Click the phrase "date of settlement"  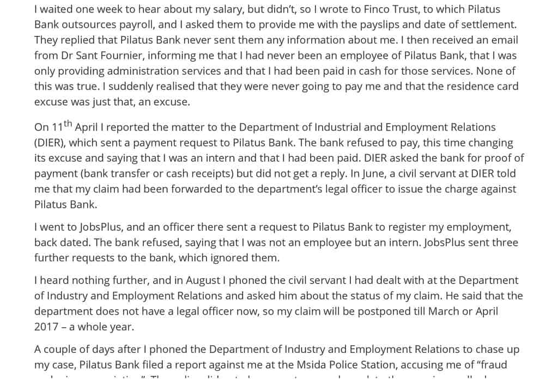tap(469, 24)
